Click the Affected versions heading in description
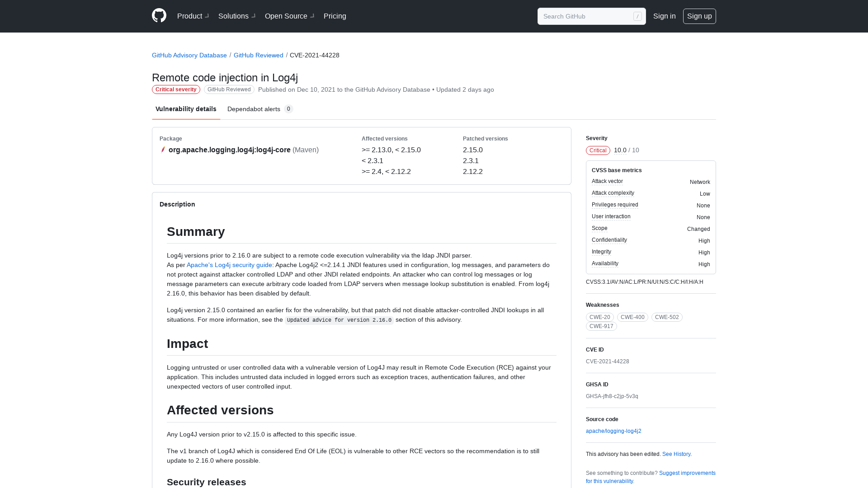 220,410
